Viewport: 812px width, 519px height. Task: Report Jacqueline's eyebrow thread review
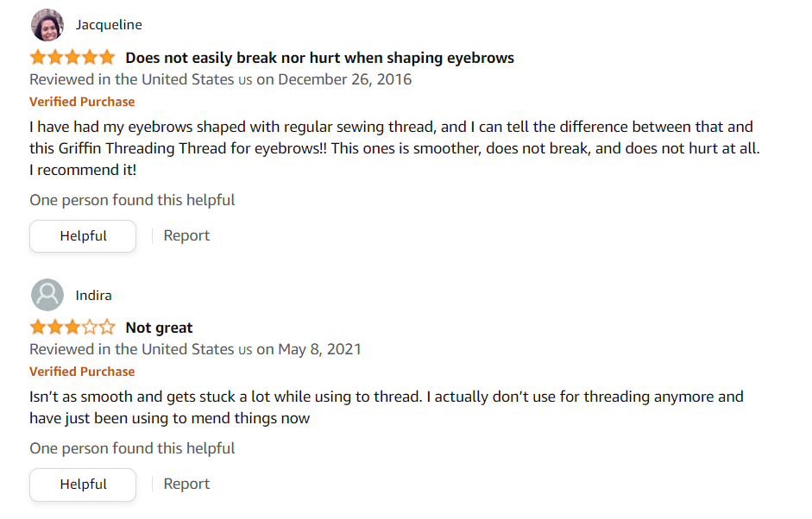coord(186,236)
